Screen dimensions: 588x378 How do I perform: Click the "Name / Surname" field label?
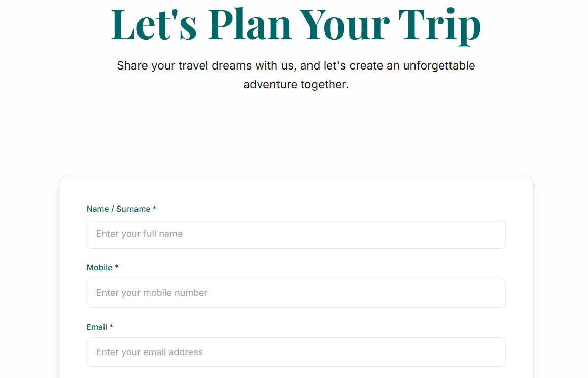pyautogui.click(x=118, y=209)
